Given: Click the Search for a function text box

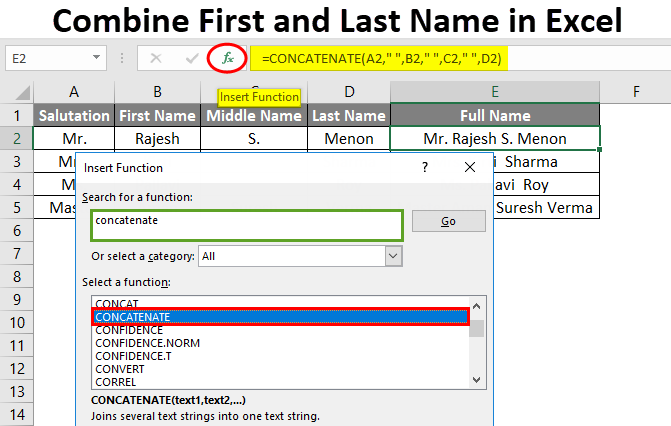Looking at the screenshot, I should coord(247,226).
